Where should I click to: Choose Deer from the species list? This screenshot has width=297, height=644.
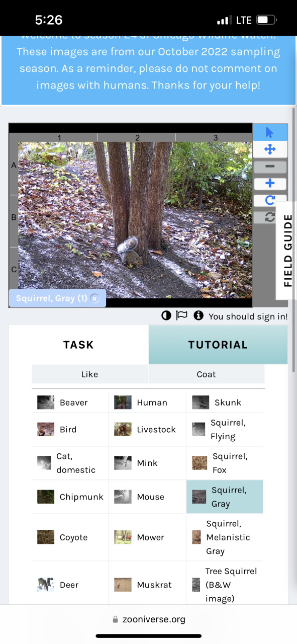pyautogui.click(x=70, y=585)
